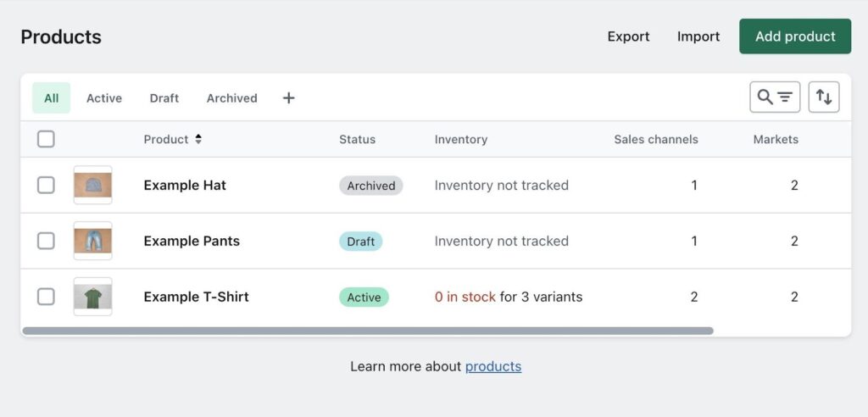Open the Archived tab
This screenshot has width=868, height=417.
pos(231,98)
